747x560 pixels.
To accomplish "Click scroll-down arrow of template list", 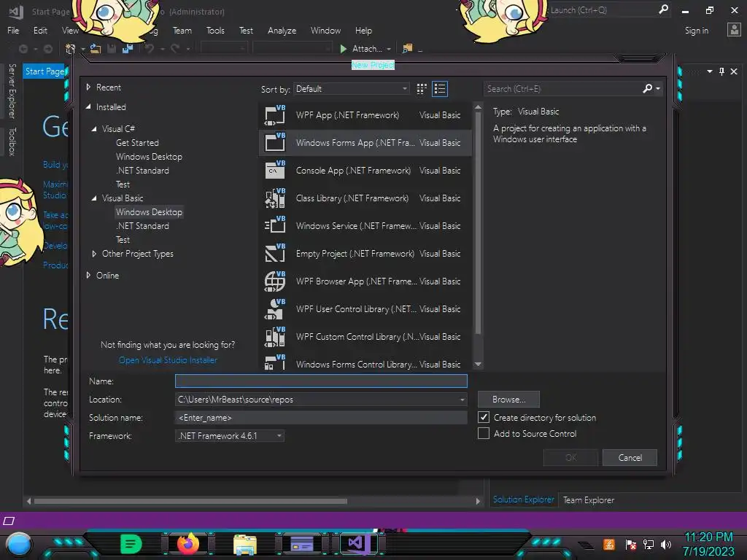I will click(478, 365).
